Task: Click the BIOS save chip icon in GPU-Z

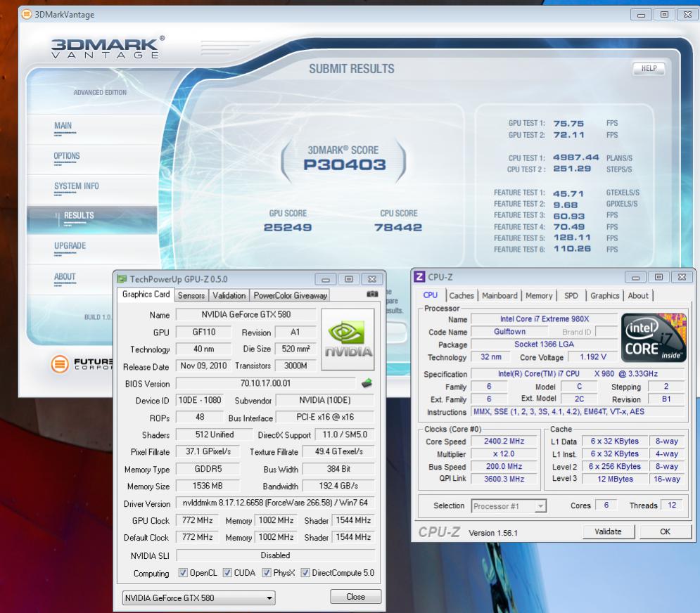Action: point(367,383)
